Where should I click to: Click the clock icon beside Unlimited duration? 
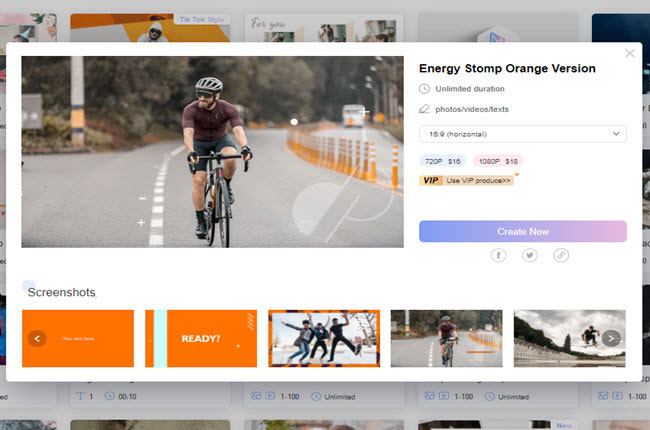tap(424, 89)
